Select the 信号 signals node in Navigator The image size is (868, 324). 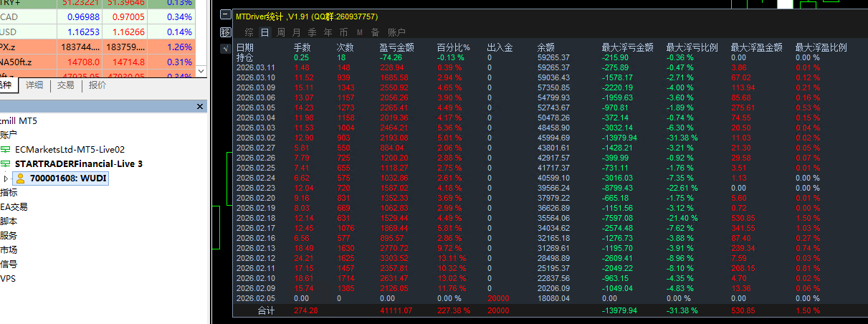[x=9, y=264]
